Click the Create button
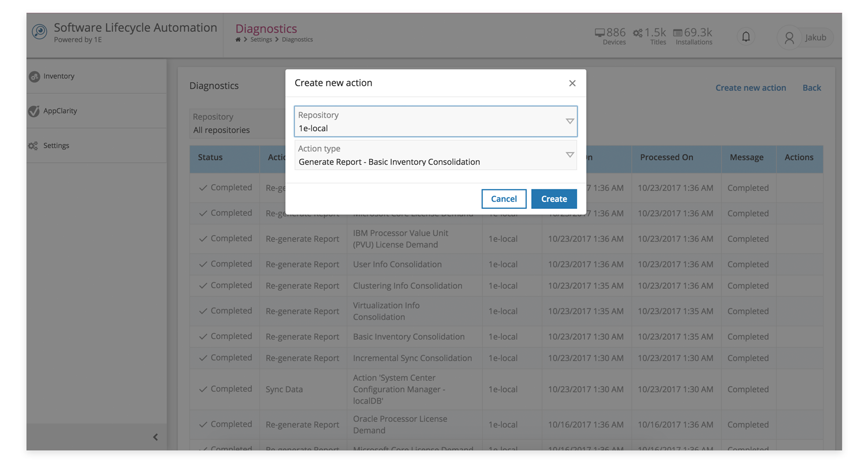The image size is (868, 463). [x=554, y=199]
